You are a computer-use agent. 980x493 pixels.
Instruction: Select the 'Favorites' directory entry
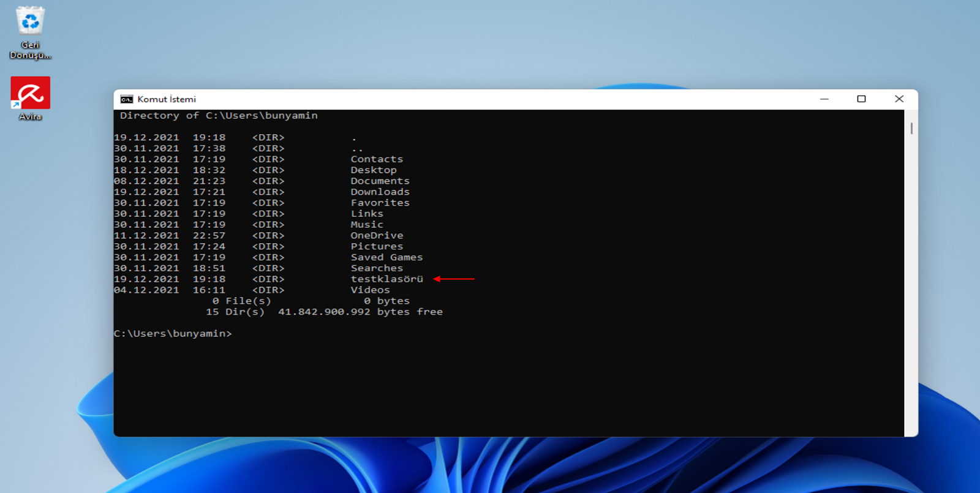(380, 203)
